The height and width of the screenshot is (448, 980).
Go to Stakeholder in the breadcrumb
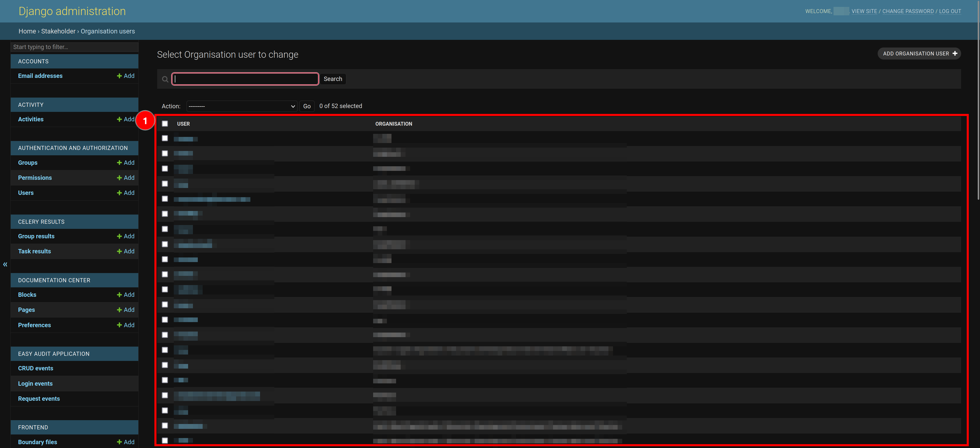click(58, 31)
